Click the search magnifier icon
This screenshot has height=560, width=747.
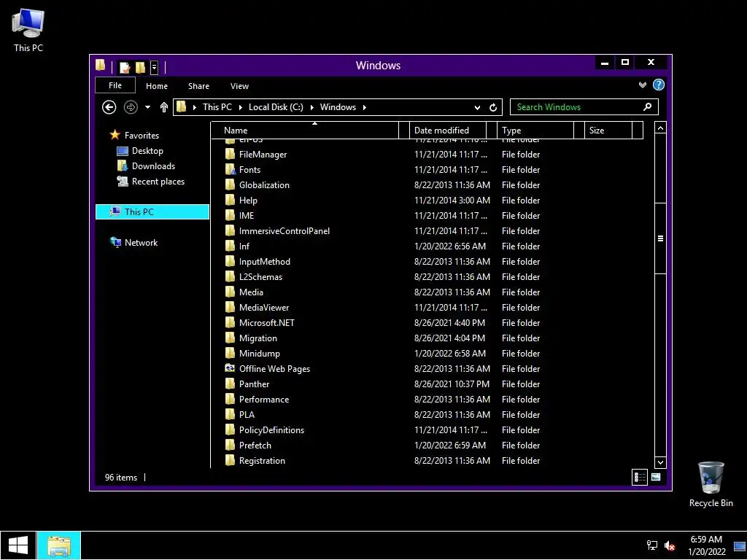[x=648, y=107]
